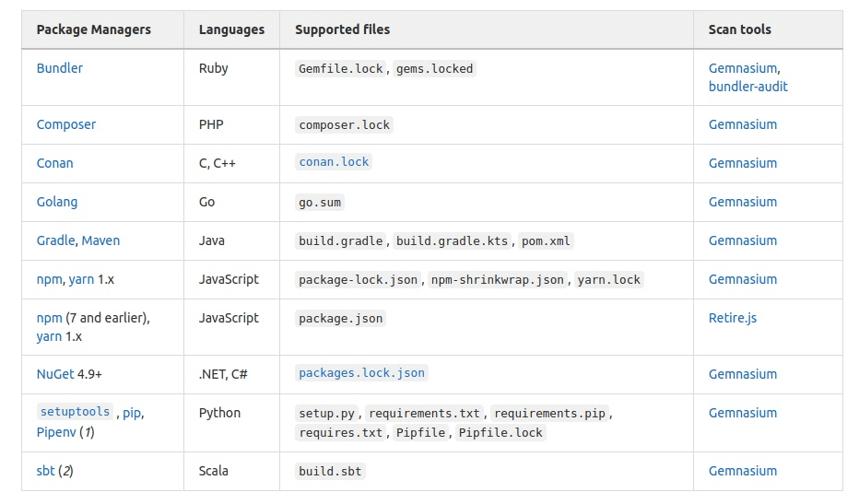Follow the Golang link
Viewport: 859px width, 504px height.
pos(56,202)
